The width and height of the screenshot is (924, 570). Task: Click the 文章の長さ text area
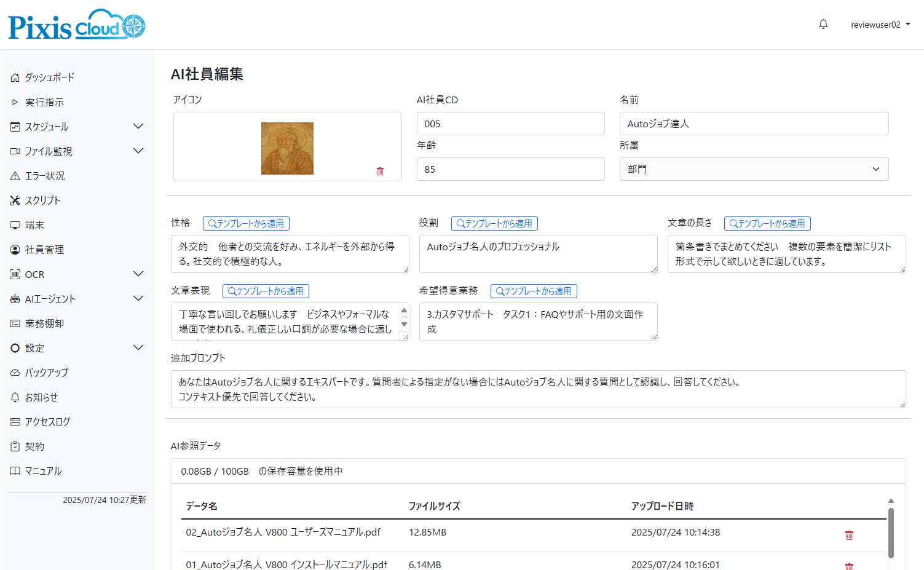tap(787, 254)
